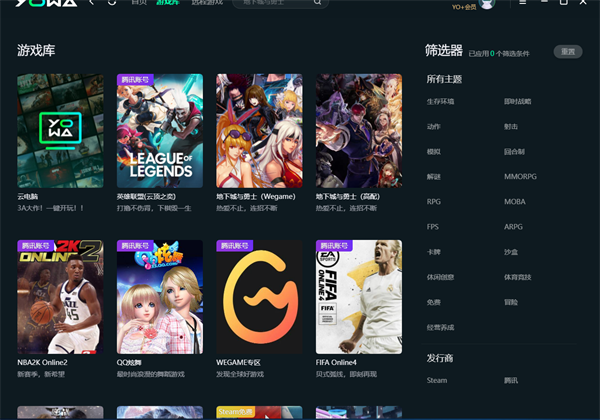Open the hamburger menu icon
Viewport: 600px width, 420px height.
click(x=522, y=4)
